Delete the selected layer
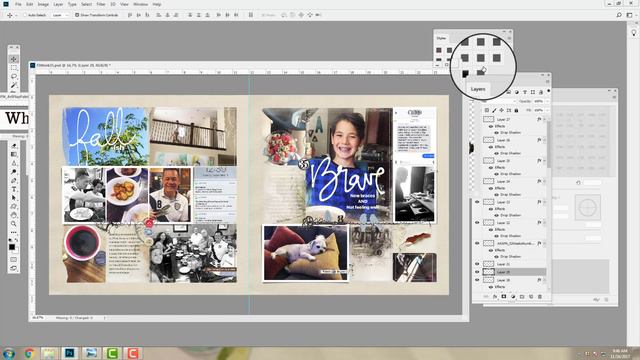This screenshot has height=360, width=640. point(540,297)
